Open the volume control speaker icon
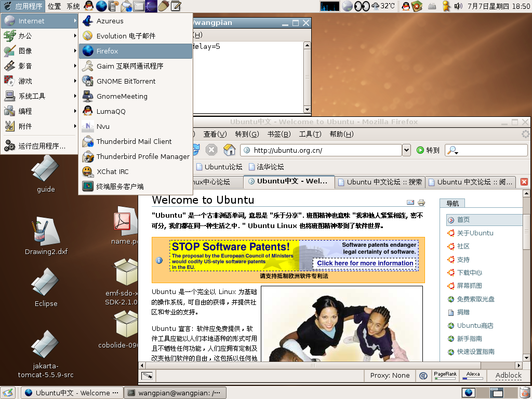This screenshot has height=399, width=532. [458, 6]
